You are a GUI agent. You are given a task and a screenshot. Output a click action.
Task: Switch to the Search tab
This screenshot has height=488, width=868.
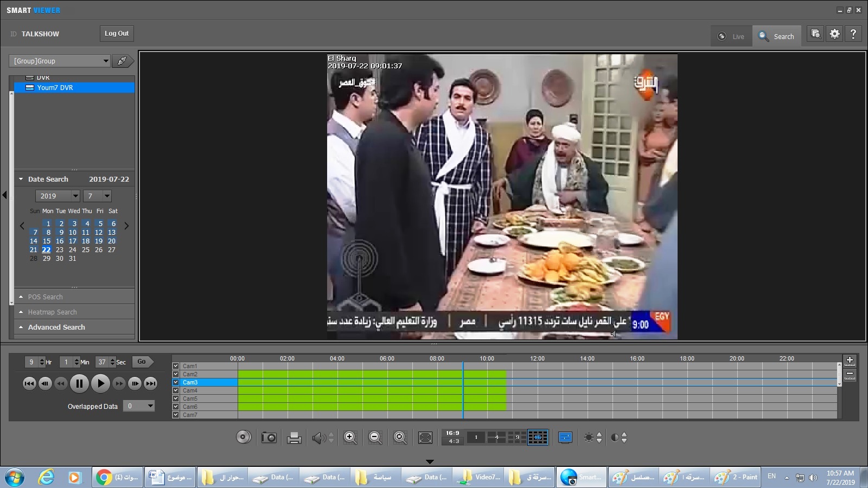click(x=776, y=36)
